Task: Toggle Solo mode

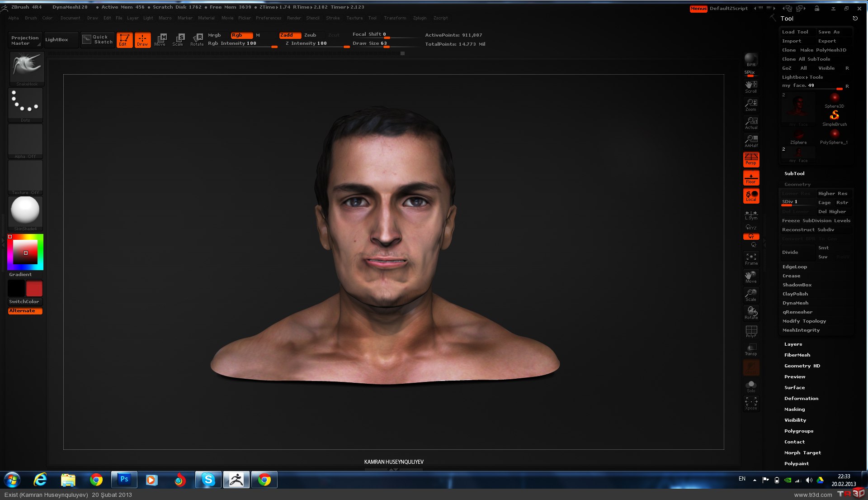Action: [751, 386]
